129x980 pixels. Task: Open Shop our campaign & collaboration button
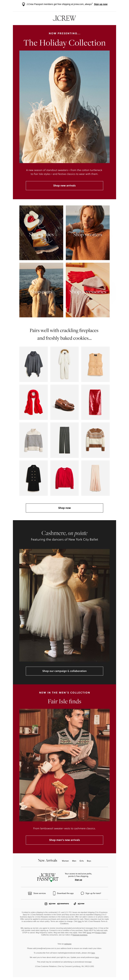pyautogui.click(x=64, y=671)
